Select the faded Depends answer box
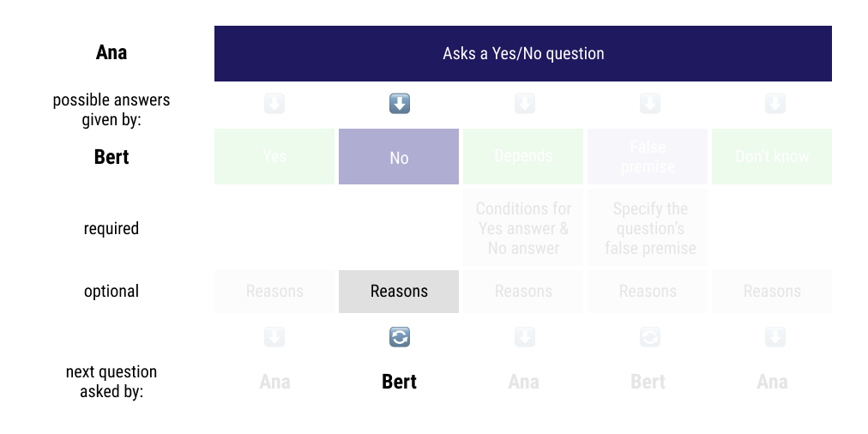Viewport: 868px width, 434px height. (x=523, y=157)
